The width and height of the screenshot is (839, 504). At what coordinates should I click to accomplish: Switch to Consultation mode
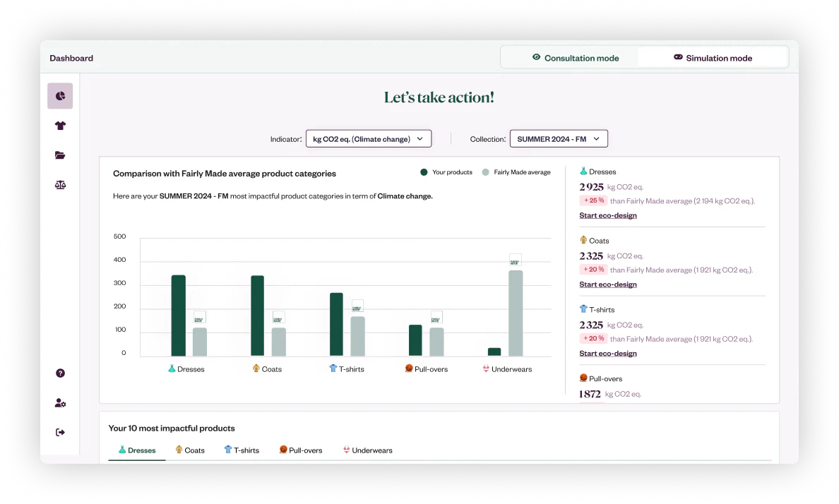point(575,58)
